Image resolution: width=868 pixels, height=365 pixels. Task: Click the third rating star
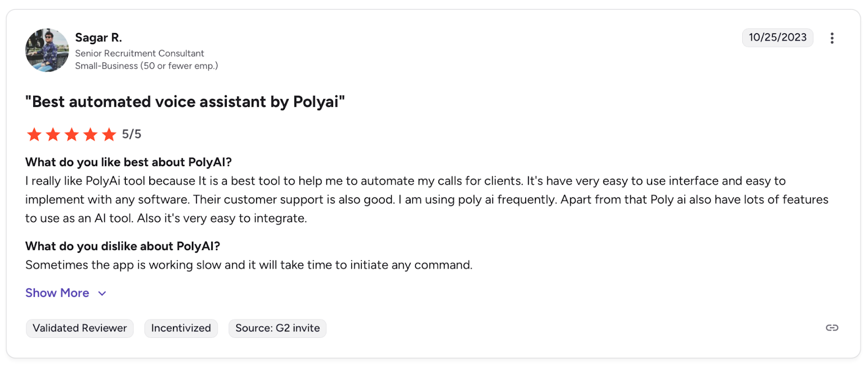tap(72, 135)
